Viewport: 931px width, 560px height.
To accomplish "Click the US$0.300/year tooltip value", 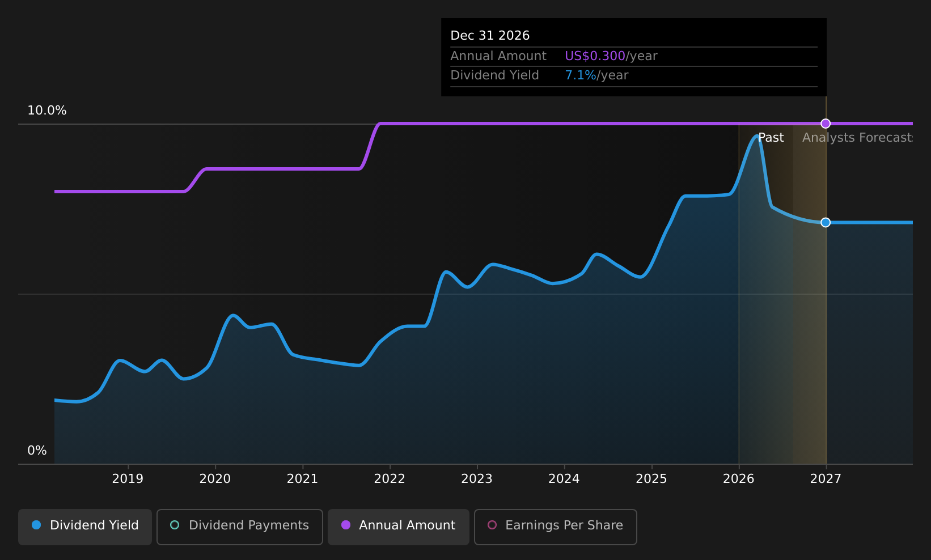I will tap(611, 56).
